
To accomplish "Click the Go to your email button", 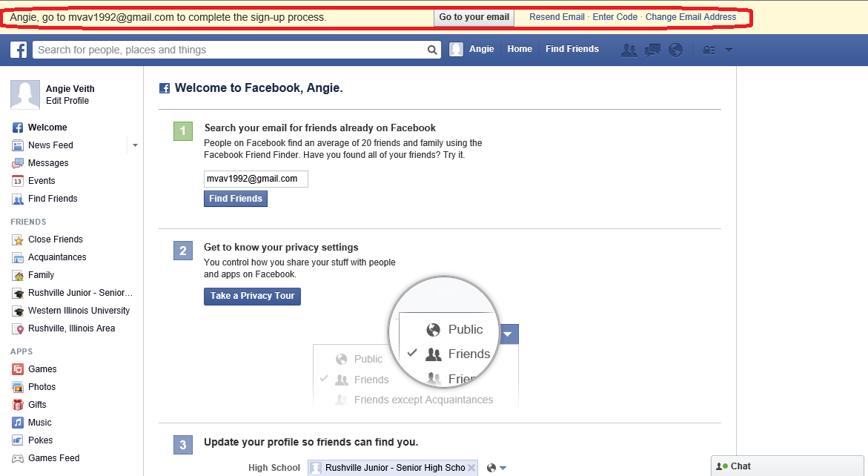I will (474, 17).
